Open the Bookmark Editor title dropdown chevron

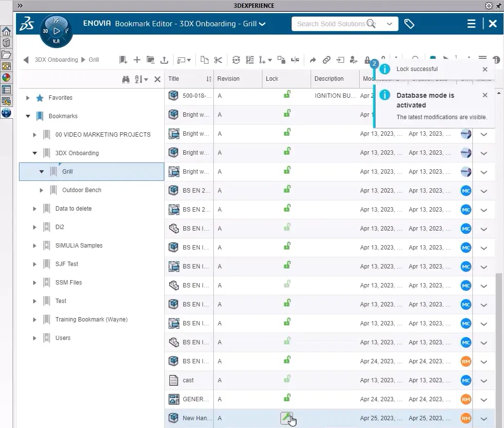pos(262,24)
